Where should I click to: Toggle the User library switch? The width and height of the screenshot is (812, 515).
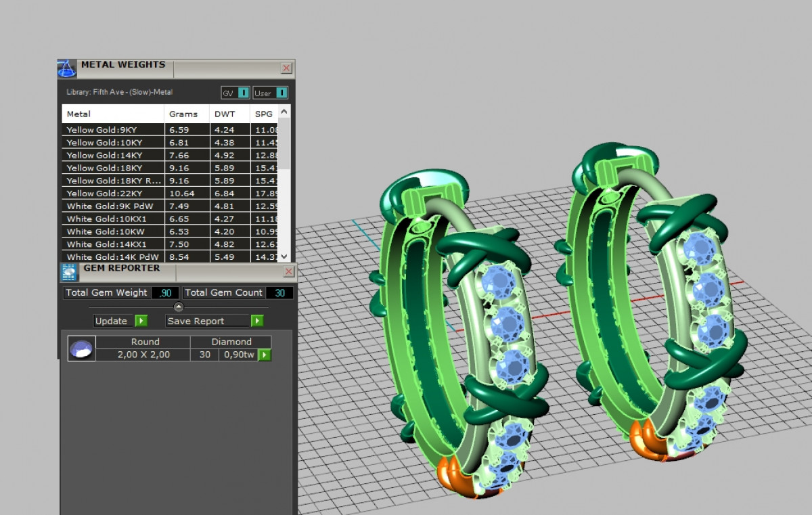tap(281, 93)
